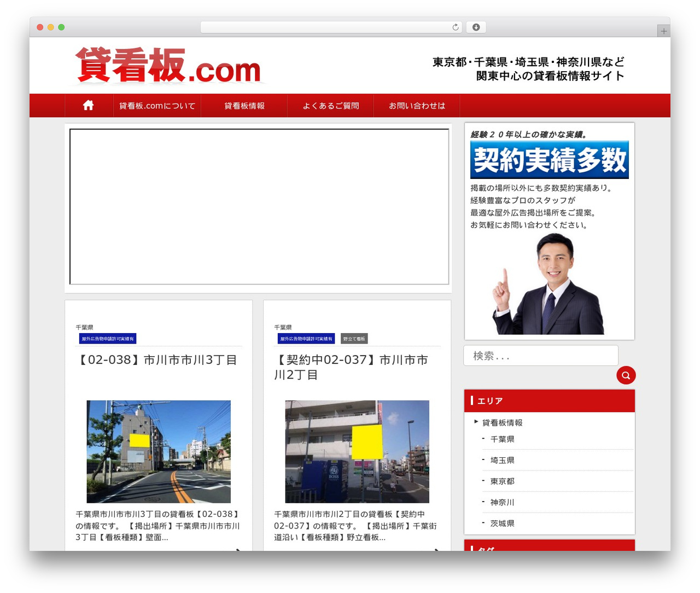This screenshot has height=593, width=700.
Task: Select 千葉県 in エリア list
Action: click(502, 439)
